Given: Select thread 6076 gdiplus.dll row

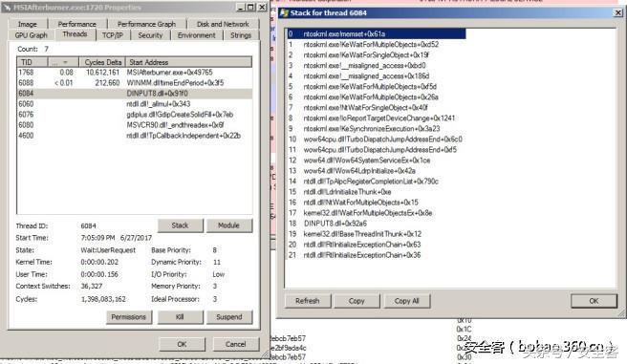Looking at the screenshot, I should coord(135,115).
